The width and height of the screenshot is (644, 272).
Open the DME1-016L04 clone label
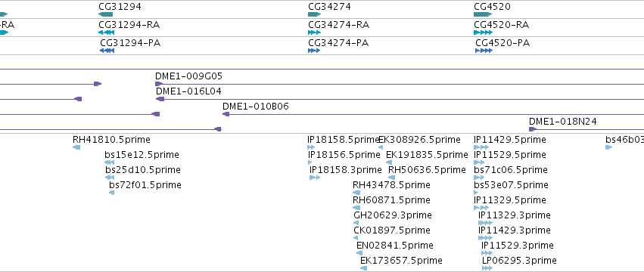(x=189, y=91)
